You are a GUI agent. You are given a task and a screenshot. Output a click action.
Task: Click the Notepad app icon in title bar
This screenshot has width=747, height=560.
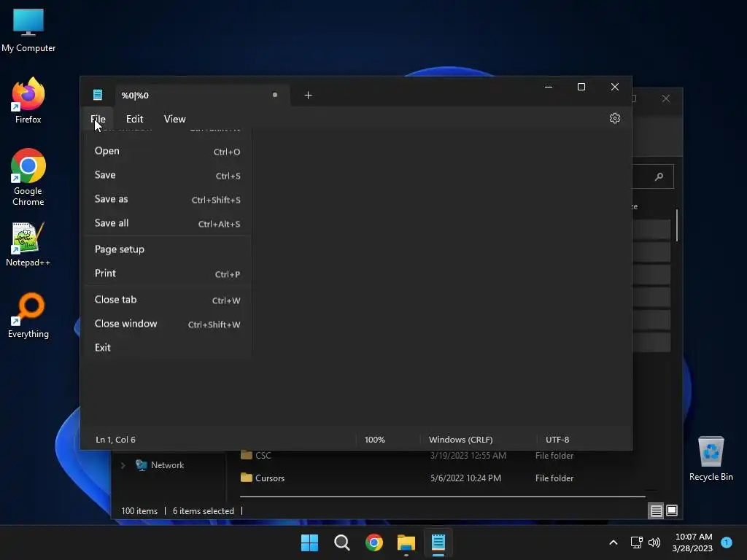tap(98, 95)
